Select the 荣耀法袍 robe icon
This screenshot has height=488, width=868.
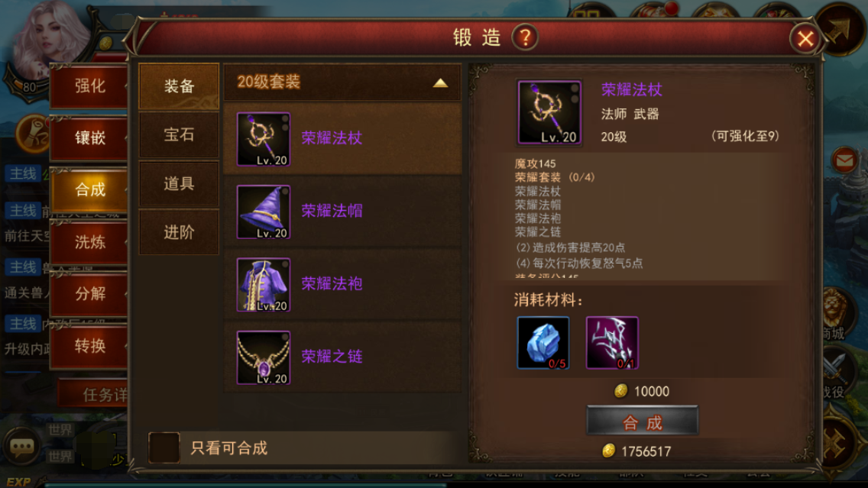264,285
